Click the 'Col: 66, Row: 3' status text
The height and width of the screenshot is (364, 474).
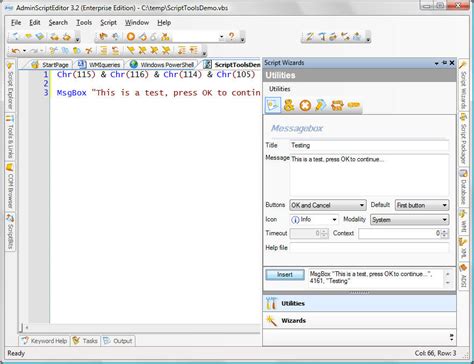tap(435, 353)
